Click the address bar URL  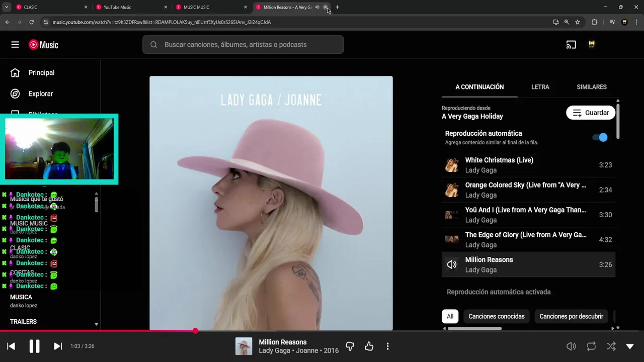[x=162, y=22]
